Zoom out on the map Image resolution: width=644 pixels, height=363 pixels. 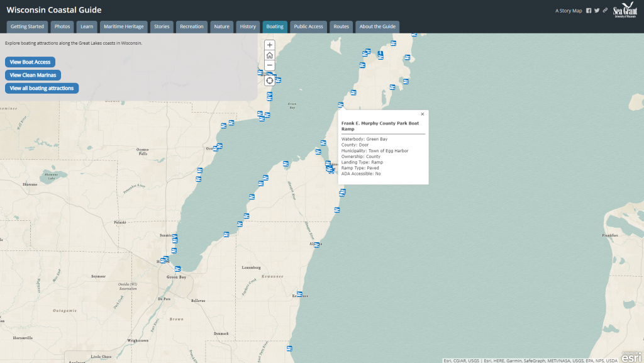point(269,65)
